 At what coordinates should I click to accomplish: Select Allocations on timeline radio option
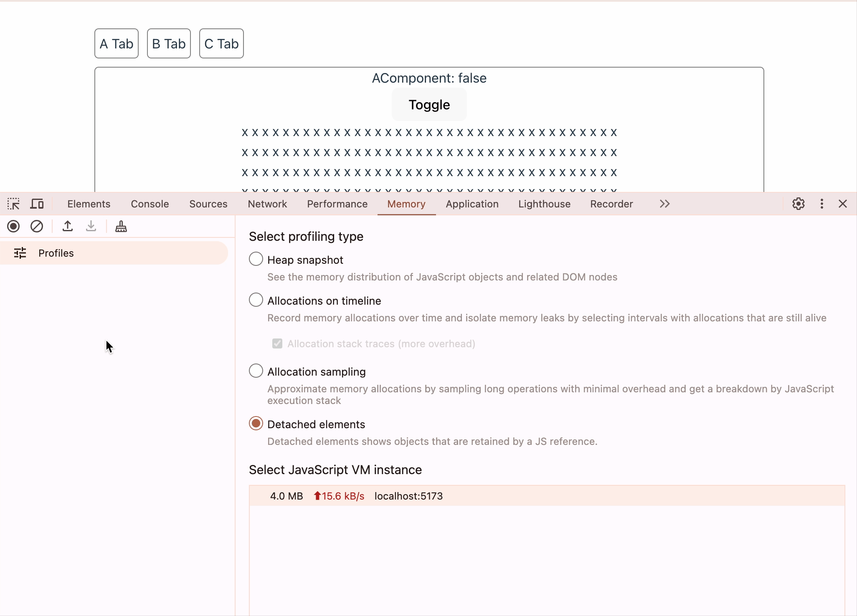pyautogui.click(x=256, y=300)
